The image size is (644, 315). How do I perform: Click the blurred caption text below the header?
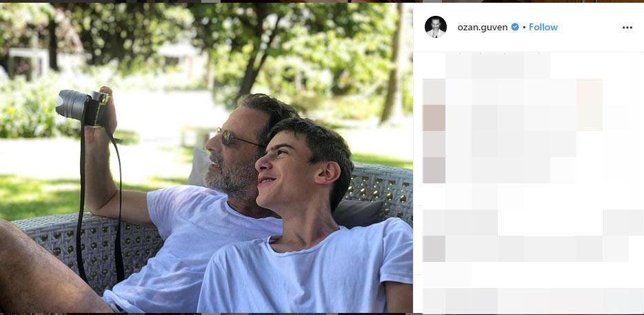498,65
